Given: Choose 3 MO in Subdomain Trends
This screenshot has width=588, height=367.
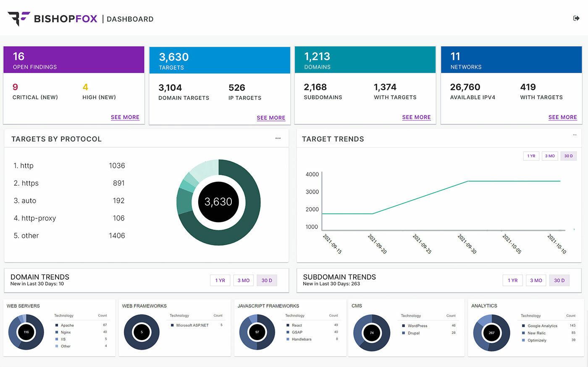Looking at the screenshot, I should [x=536, y=280].
